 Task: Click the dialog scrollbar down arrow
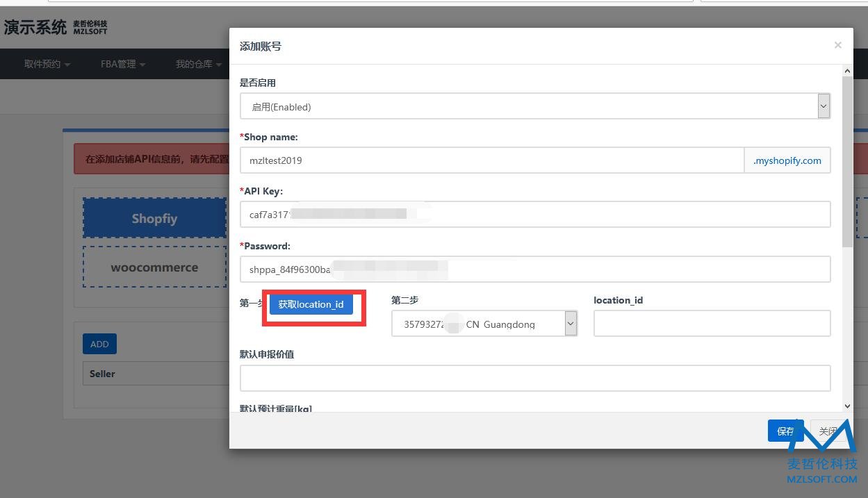click(847, 406)
